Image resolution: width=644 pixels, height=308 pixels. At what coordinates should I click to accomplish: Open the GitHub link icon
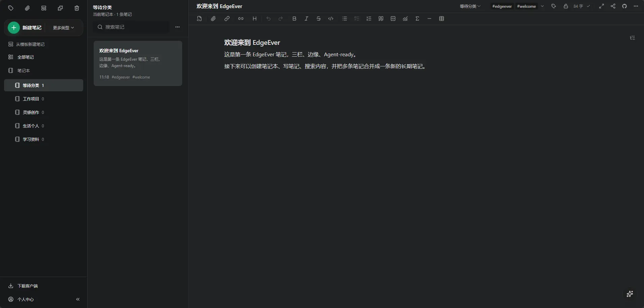(624, 6)
